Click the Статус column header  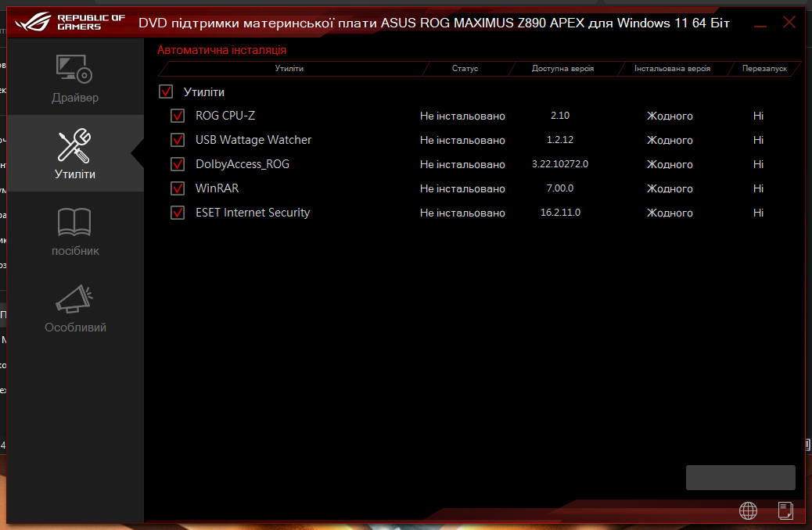(x=465, y=68)
